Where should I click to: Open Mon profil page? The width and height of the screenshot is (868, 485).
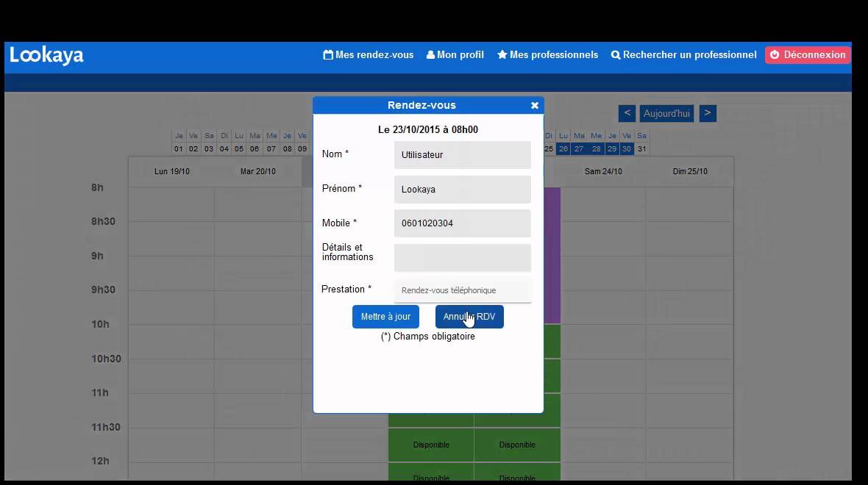click(x=455, y=55)
